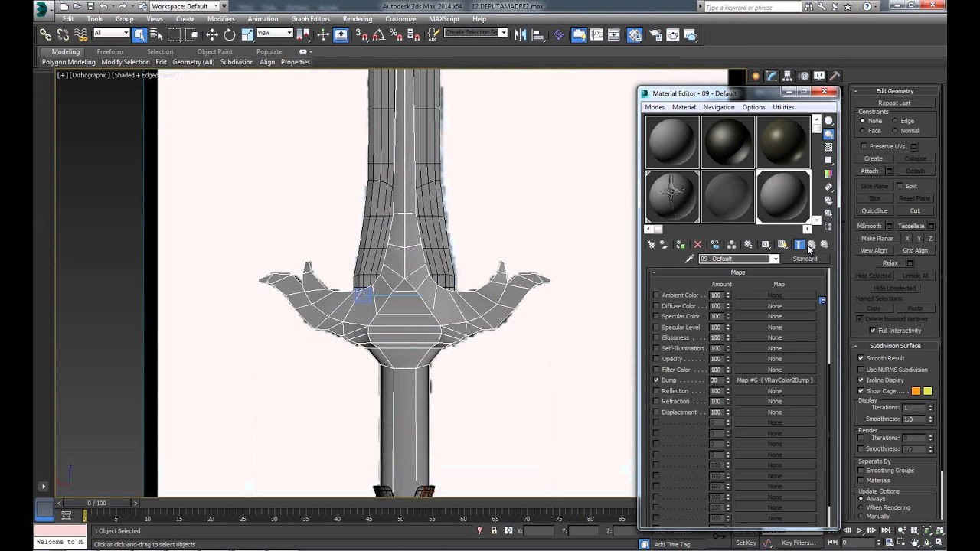The image size is (980, 551).
Task: Open the Hierarchy command panel
Action: (x=788, y=76)
